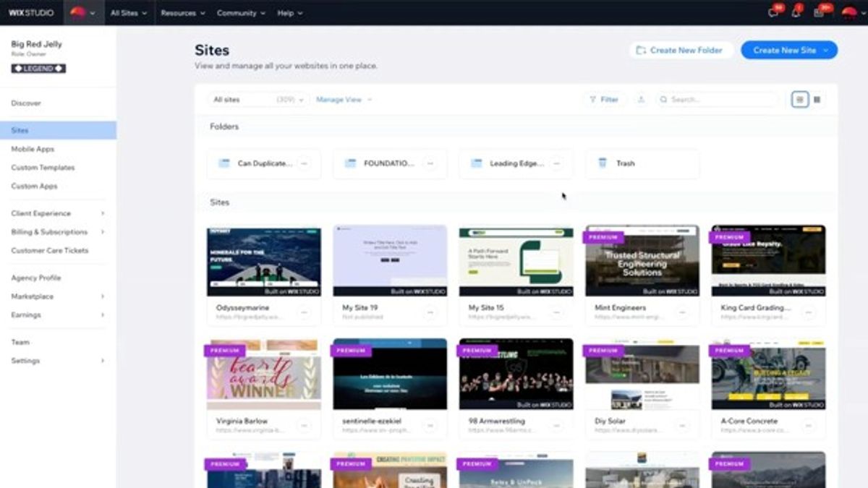Select Sites in the sidebar
Viewport: 868px width, 488px height.
click(58, 131)
